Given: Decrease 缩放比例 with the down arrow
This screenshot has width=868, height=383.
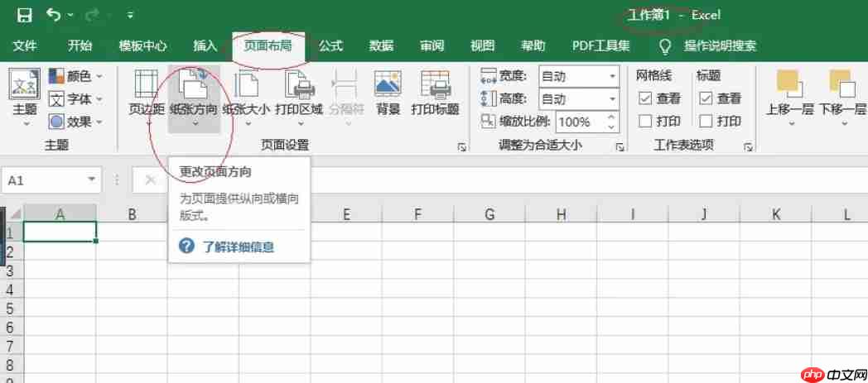Looking at the screenshot, I should pos(611,127).
